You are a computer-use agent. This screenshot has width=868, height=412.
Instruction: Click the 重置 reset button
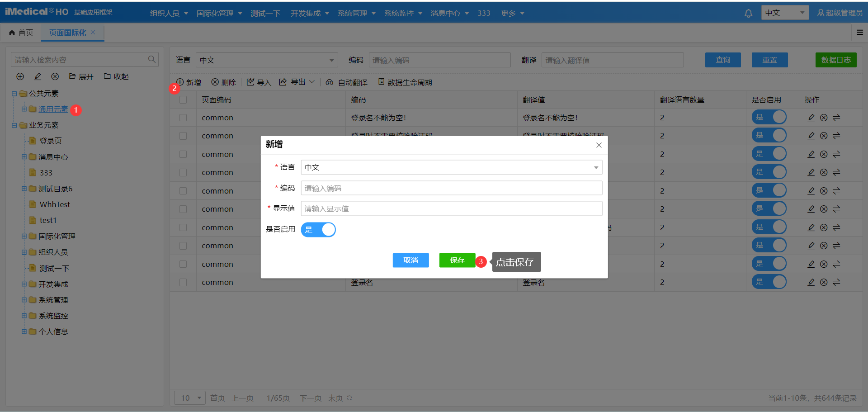point(769,60)
